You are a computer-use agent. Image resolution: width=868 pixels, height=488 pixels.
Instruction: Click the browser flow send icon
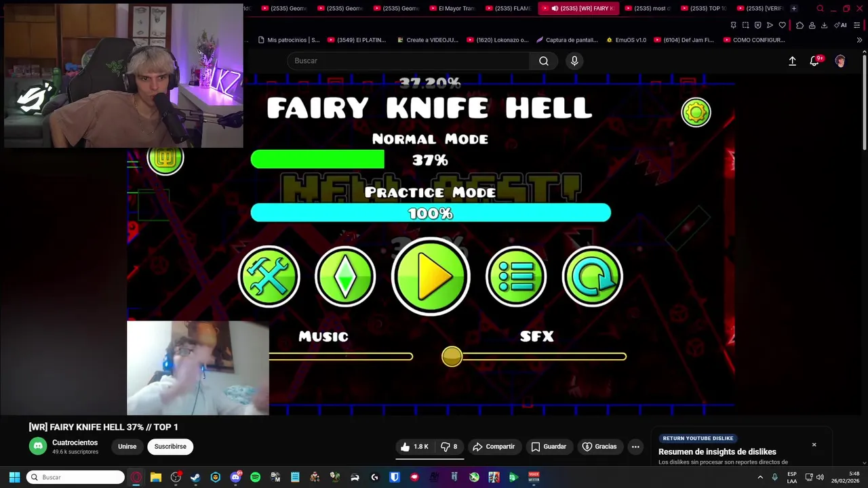(x=770, y=25)
